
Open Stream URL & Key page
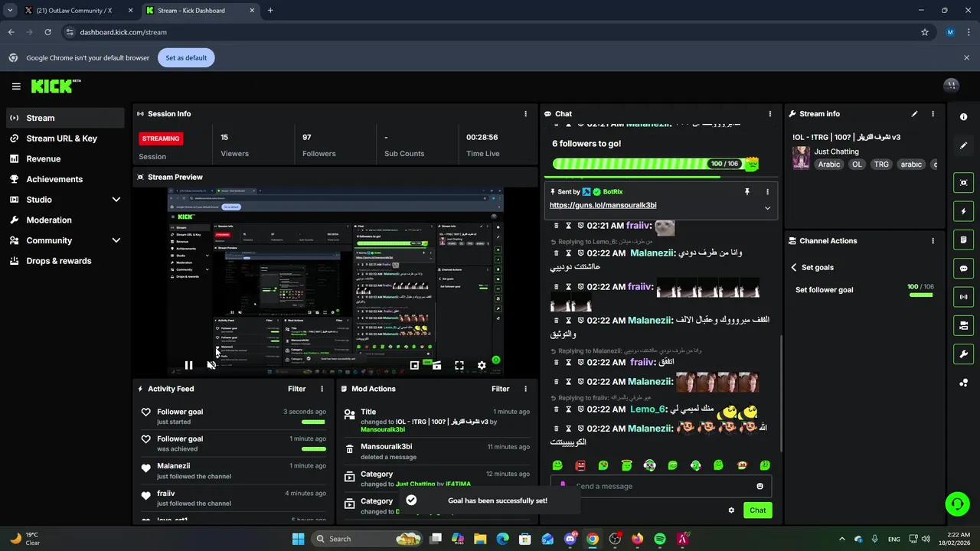[65, 139]
